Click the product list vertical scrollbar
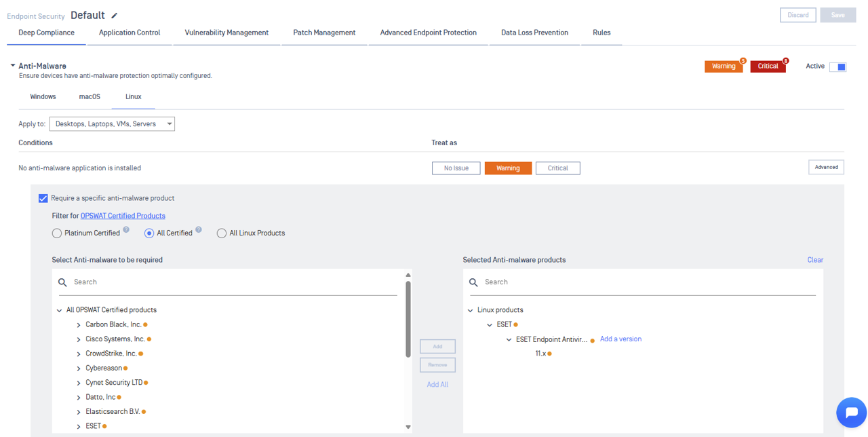This screenshot has height=437, width=868. pos(408,319)
